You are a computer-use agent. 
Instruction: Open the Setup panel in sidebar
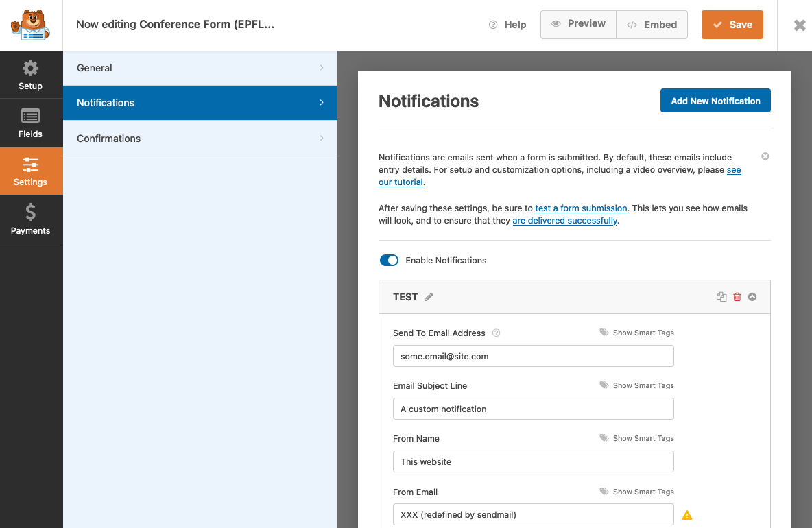[31, 75]
